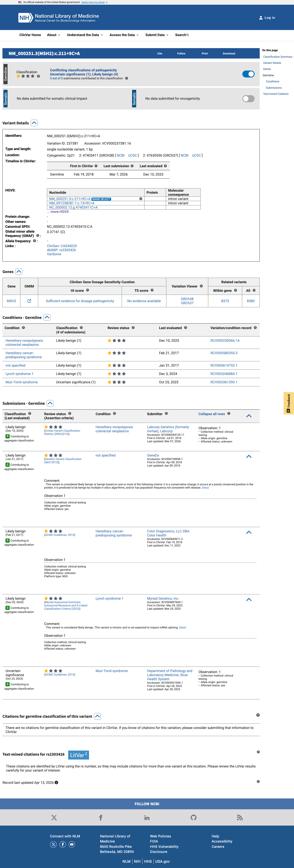The height and width of the screenshot is (868, 294).
Task: Click help icon next to Classification stars
Action: pyautogui.click(x=38, y=76)
